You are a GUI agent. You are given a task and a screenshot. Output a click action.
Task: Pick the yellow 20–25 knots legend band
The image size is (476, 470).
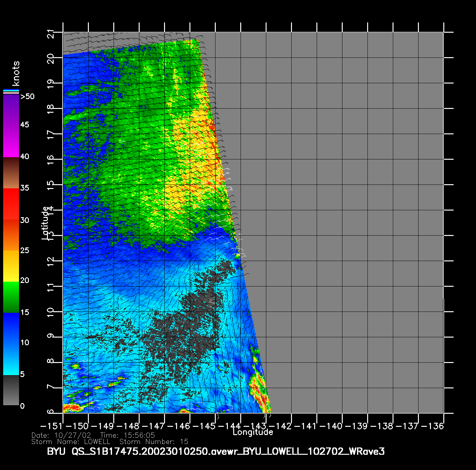point(11,266)
